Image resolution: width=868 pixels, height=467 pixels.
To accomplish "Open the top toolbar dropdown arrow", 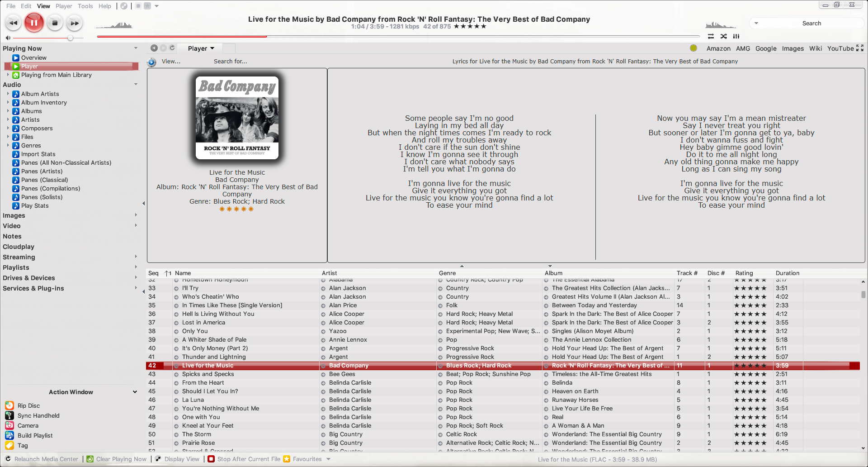I will tap(157, 6).
